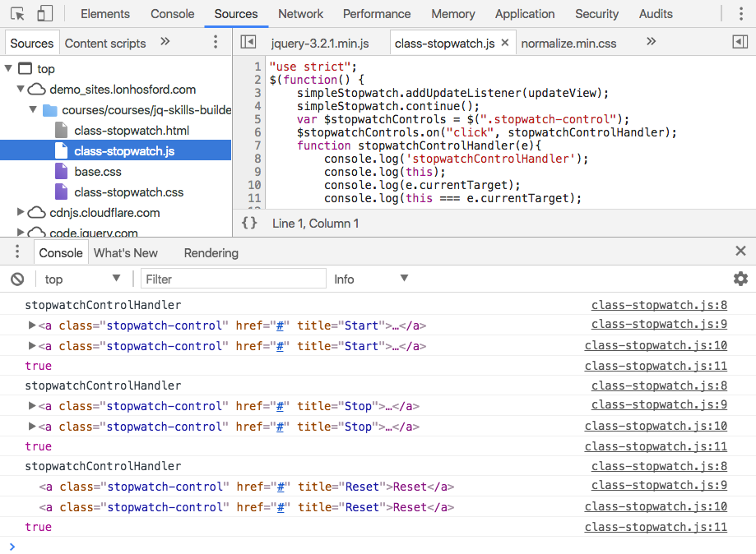756x554 pixels.
Task: Click line number 9 gutter for breakpoint
Action: (257, 172)
